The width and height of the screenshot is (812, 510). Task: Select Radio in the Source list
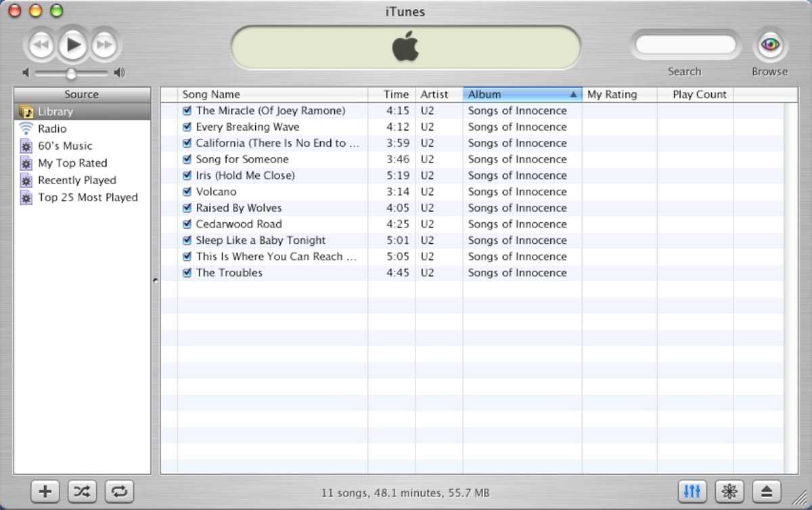point(52,129)
